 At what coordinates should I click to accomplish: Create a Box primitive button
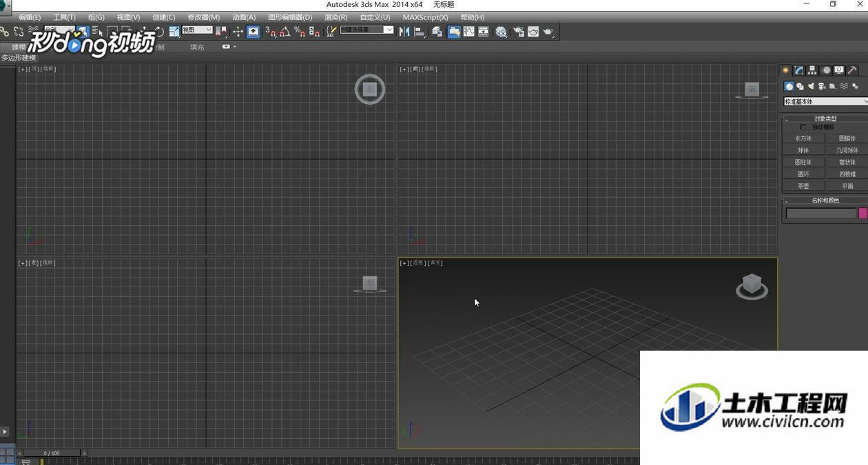(803, 138)
